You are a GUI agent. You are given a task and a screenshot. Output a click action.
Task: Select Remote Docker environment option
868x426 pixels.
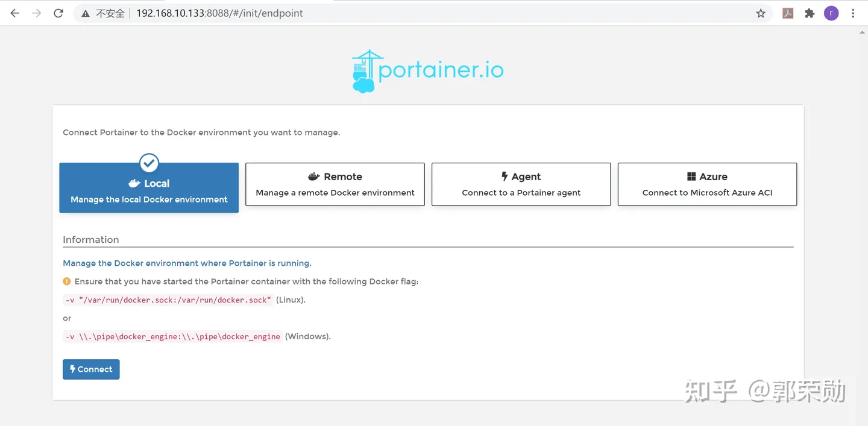335,184
